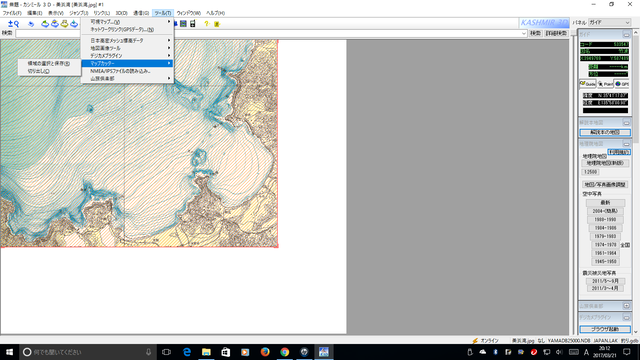The width and height of the screenshot is (640, 360).
Task: Choose ネットワークリンク(GPSデータ) menu item
Action: click(127, 29)
